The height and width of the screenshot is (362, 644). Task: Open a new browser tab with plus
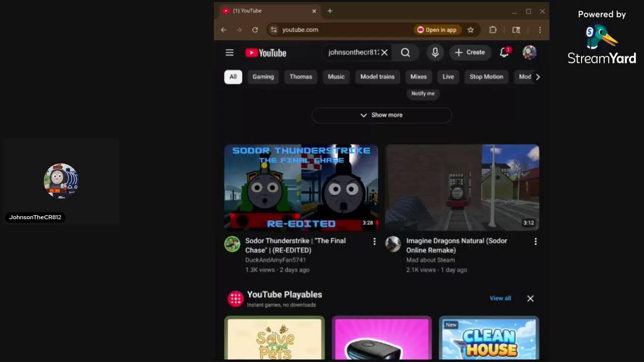[x=330, y=11]
